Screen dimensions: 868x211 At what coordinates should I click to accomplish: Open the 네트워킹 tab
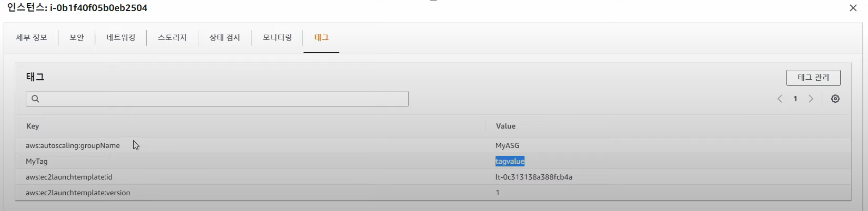click(121, 38)
